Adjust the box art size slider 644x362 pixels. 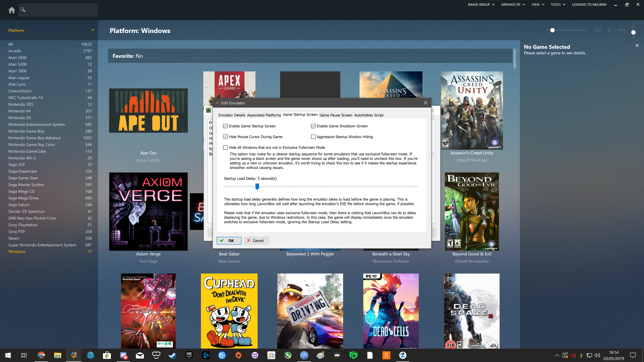coord(552,30)
